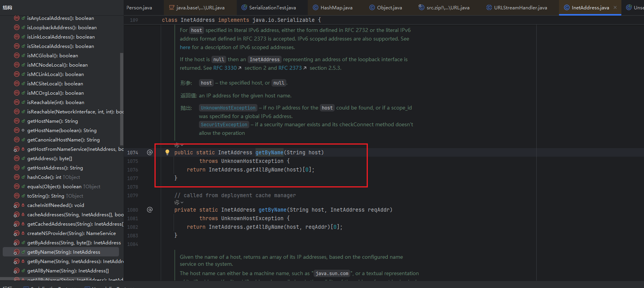The width and height of the screenshot is (644, 288).
Task: Click the structure panel's vertical scrollbar
Action: [122, 97]
